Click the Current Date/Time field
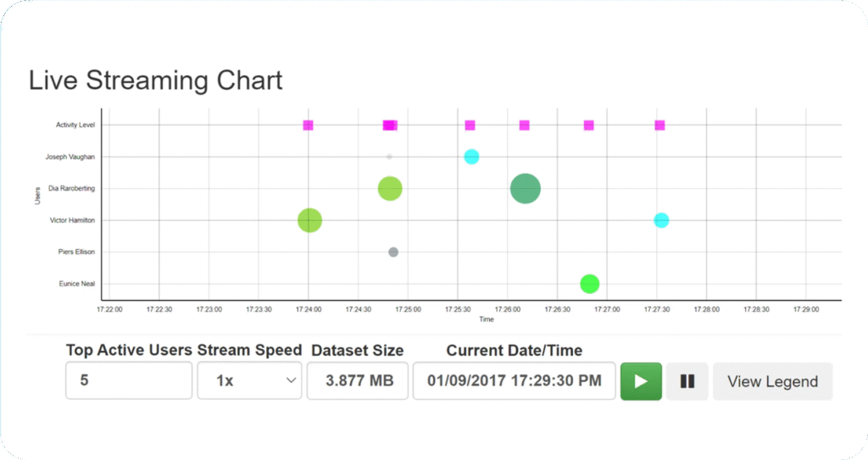 point(514,381)
